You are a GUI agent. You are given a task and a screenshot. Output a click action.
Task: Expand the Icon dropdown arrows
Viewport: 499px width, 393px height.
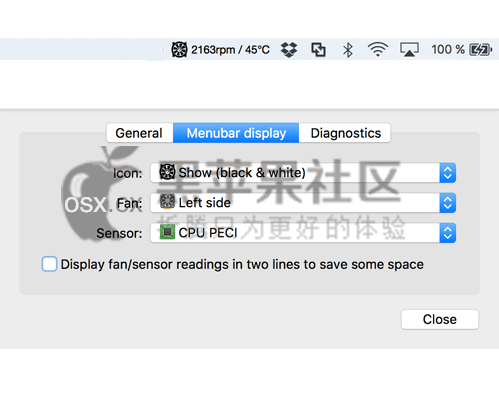click(x=448, y=173)
